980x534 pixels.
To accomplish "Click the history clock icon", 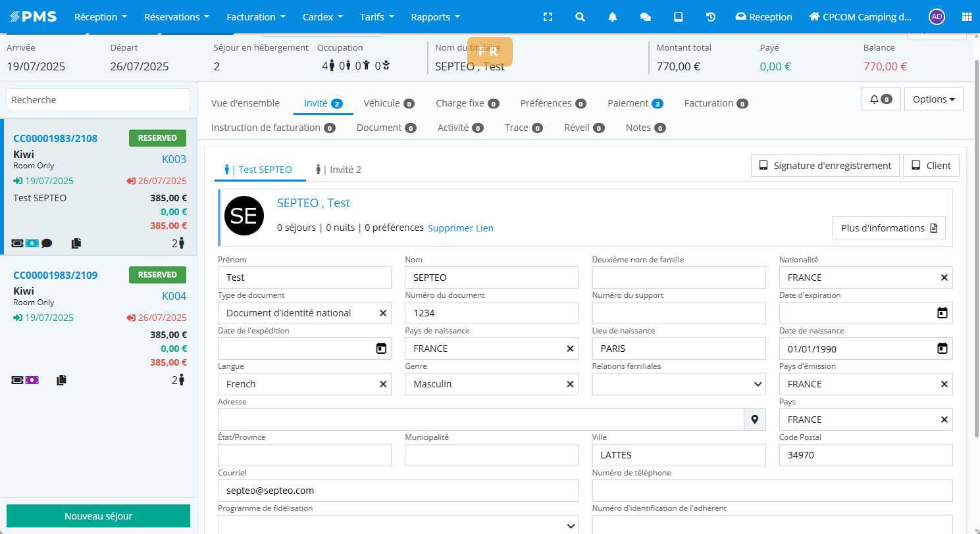I will (x=711, y=17).
